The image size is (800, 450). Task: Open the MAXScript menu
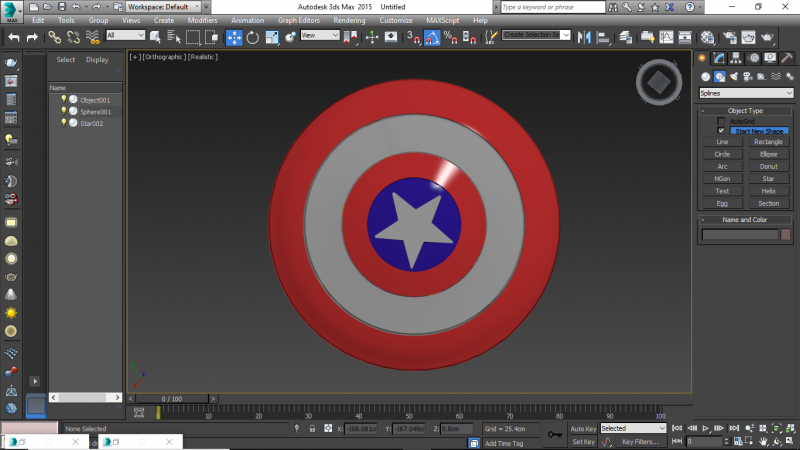tap(442, 20)
